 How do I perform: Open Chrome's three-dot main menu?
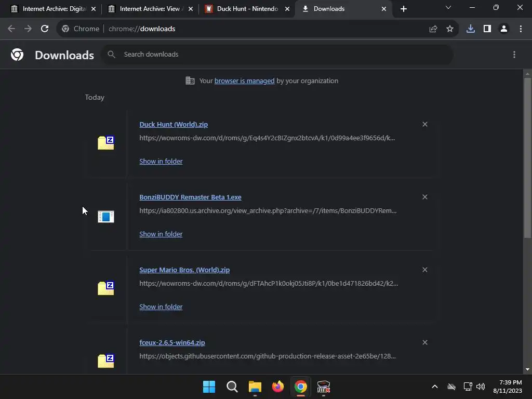click(x=521, y=29)
